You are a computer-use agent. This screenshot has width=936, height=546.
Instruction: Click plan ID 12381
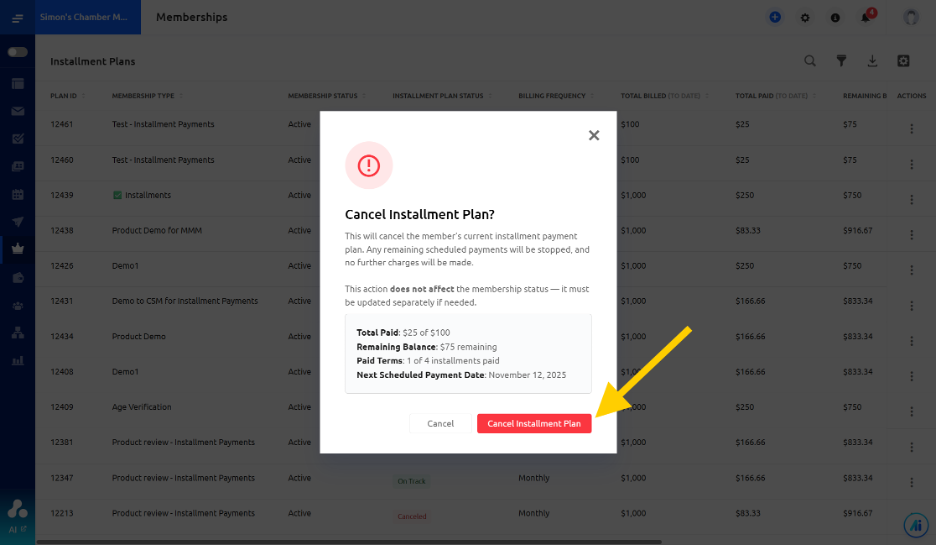point(61,442)
